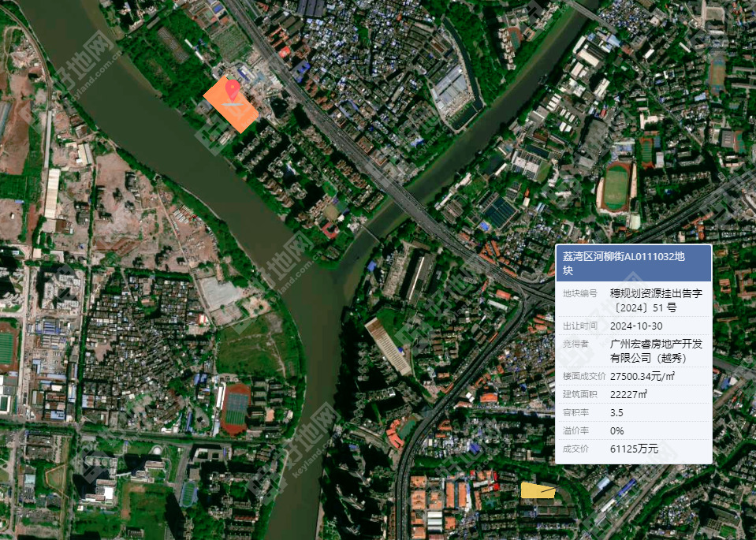Viewport: 756px width, 540px height.
Task: Click the red-track sports court beside the river
Action: (x=235, y=408)
